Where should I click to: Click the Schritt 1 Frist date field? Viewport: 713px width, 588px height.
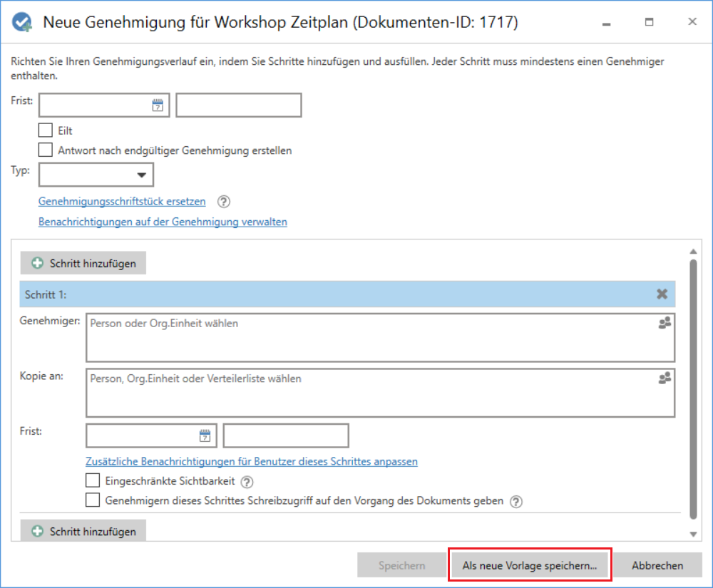[x=151, y=435]
